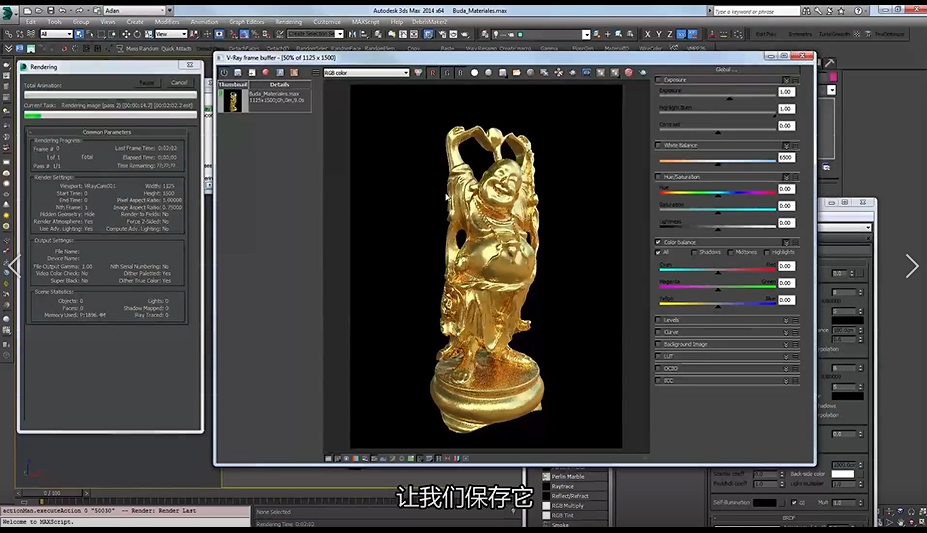Open the Modifiers menu
The image size is (927, 533).
pyautogui.click(x=167, y=22)
